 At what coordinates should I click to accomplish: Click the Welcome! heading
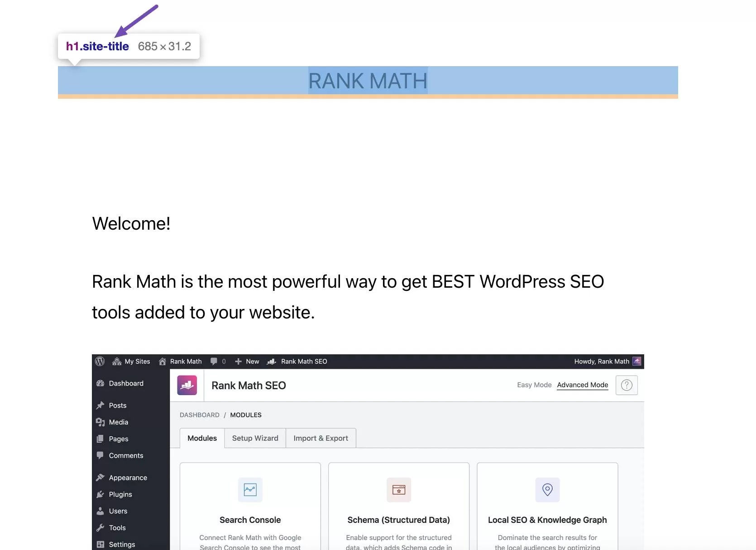click(x=131, y=223)
